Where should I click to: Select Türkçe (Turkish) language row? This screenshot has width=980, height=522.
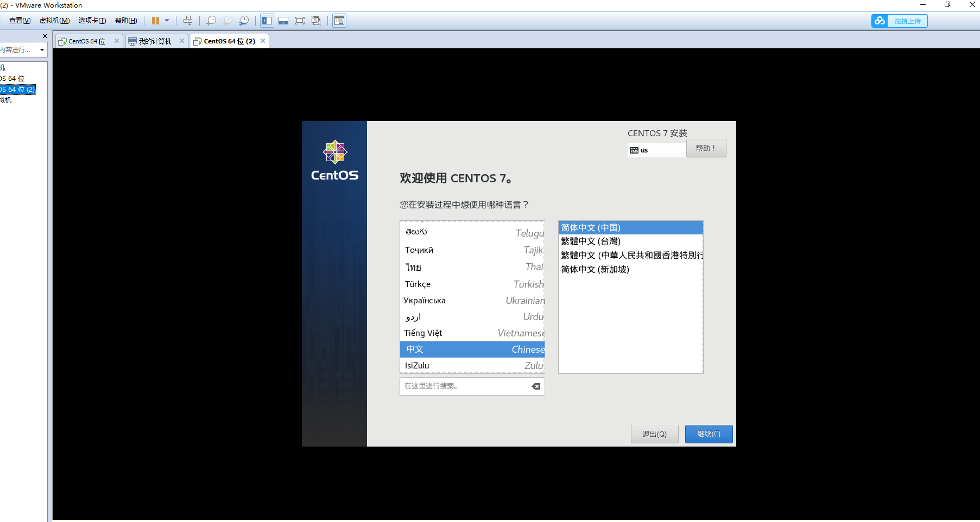click(472, 284)
